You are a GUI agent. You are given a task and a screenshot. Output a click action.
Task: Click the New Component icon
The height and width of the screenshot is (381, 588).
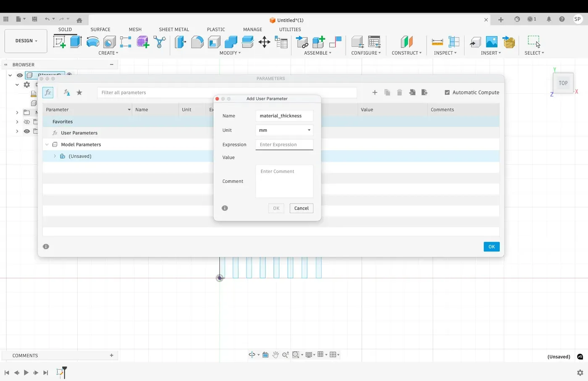(319, 42)
